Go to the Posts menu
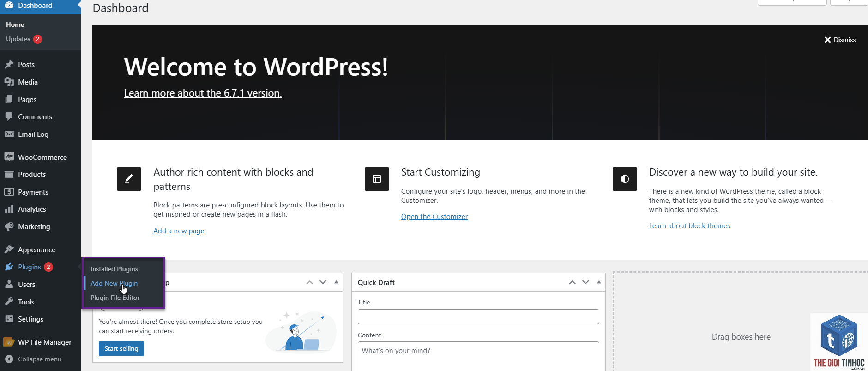 tap(41, 64)
